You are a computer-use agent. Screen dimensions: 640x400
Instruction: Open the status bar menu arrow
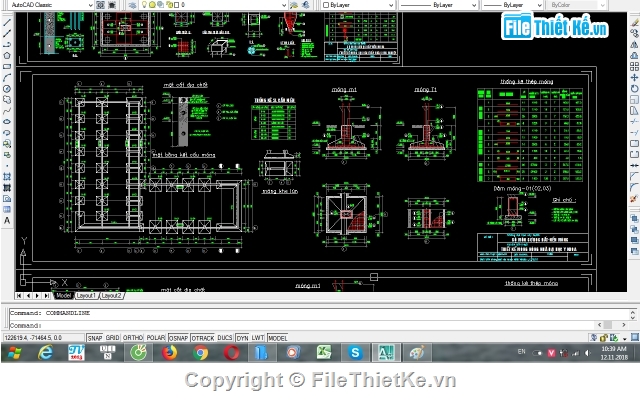pyautogui.click(x=625, y=338)
